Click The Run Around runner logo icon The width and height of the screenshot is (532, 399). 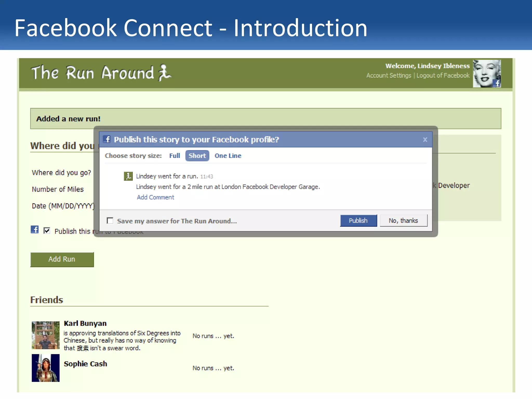pyautogui.click(x=165, y=73)
